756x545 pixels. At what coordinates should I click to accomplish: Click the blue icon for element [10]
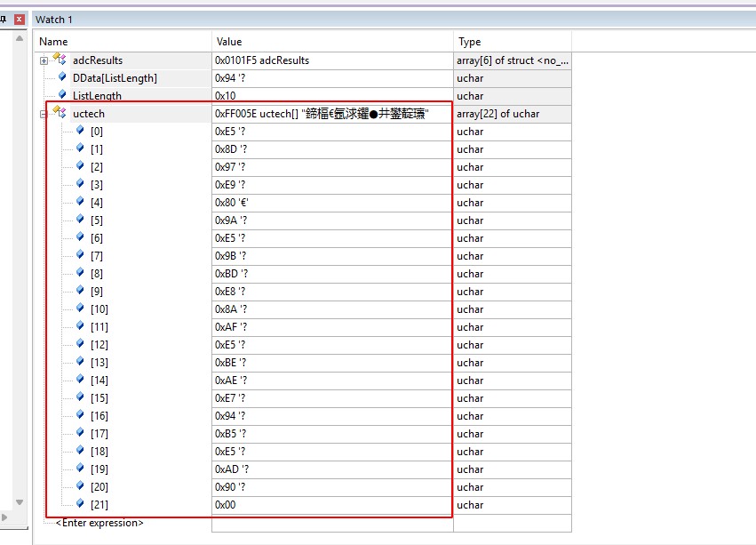(81, 309)
